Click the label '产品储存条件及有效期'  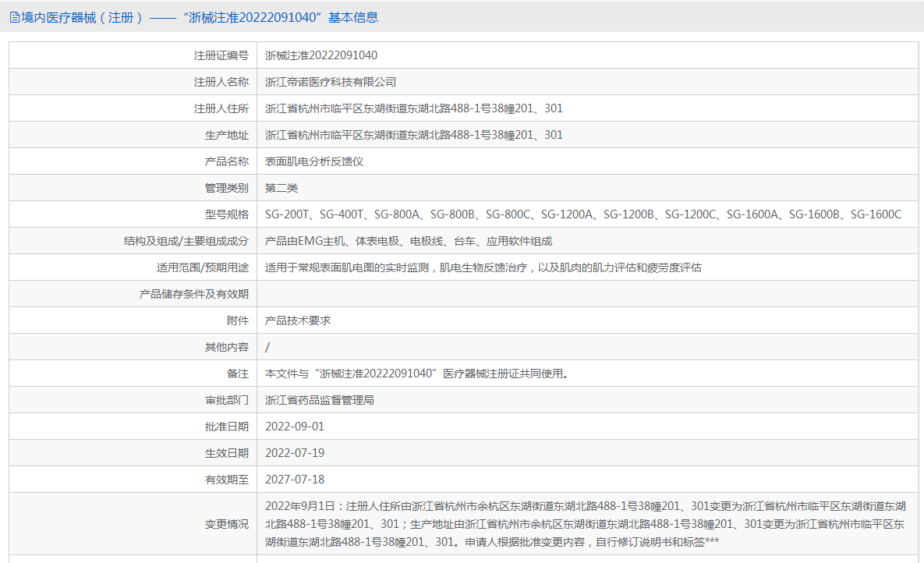click(x=194, y=294)
